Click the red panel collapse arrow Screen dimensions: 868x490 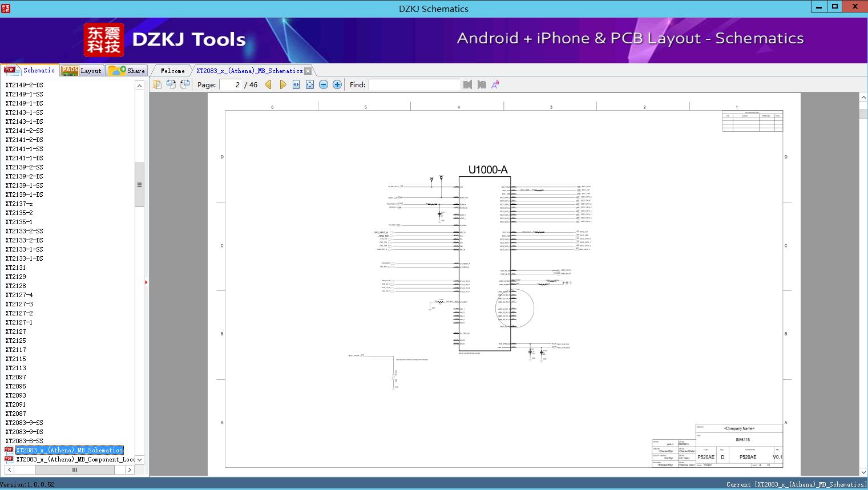tap(146, 282)
